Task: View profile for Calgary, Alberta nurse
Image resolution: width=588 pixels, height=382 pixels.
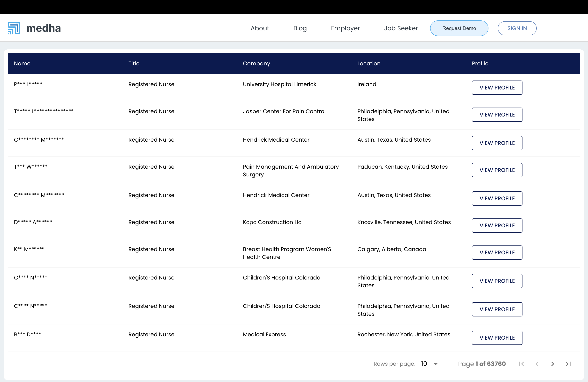Action: point(497,252)
